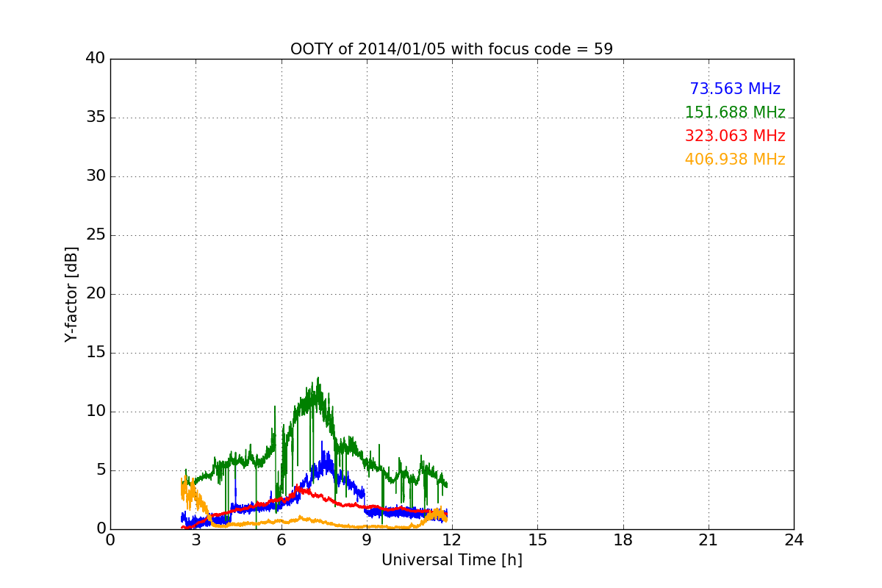Click the x-axis tick label 18
Image resolution: width=882 pixels, height=588 pixels.
(623, 540)
